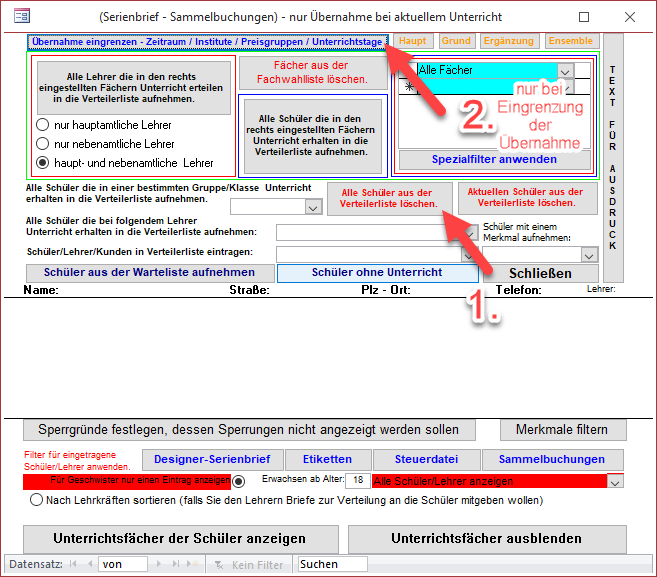The height and width of the screenshot is (577, 657).
Task: Toggle Für Geschwister nur einen Eintrag option
Action: (x=238, y=481)
